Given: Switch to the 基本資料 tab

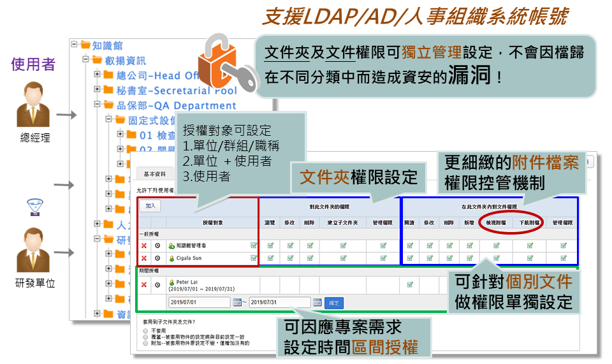Looking at the screenshot, I should (154, 174).
